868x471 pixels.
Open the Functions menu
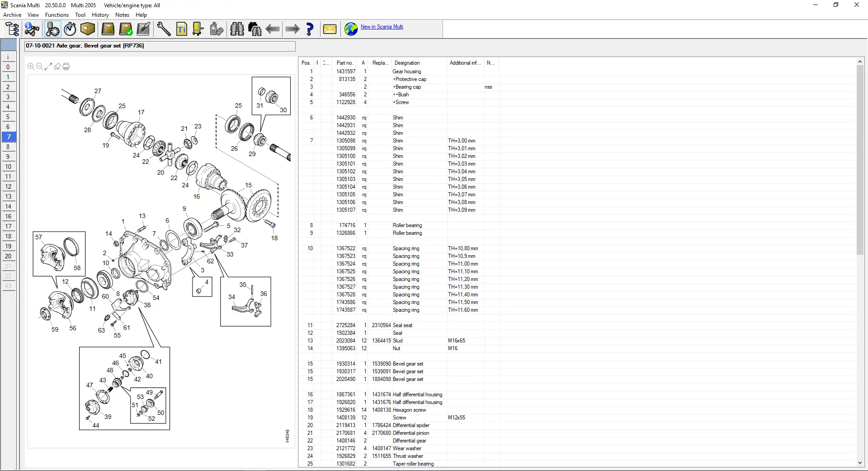click(57, 15)
